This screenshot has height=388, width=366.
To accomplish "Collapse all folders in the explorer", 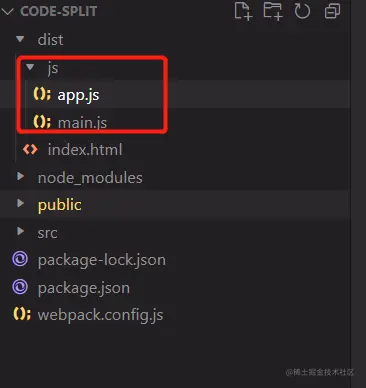I will [332, 11].
